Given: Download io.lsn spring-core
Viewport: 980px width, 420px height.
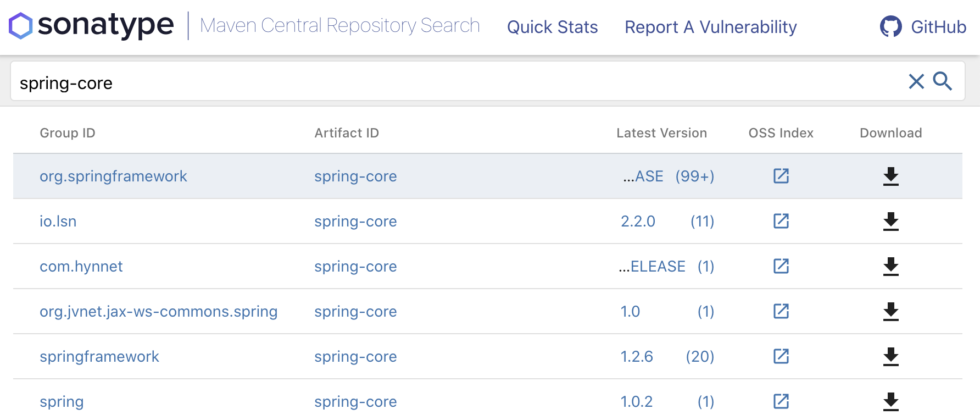Looking at the screenshot, I should [891, 222].
